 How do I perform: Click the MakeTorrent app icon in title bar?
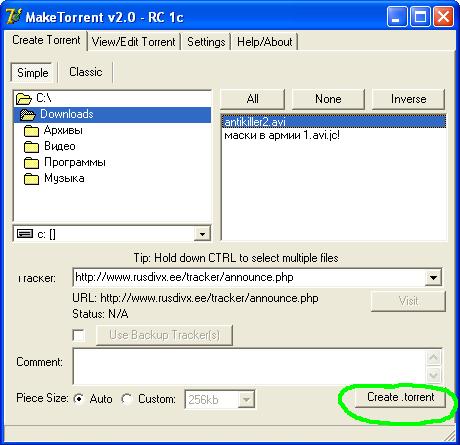(14, 17)
